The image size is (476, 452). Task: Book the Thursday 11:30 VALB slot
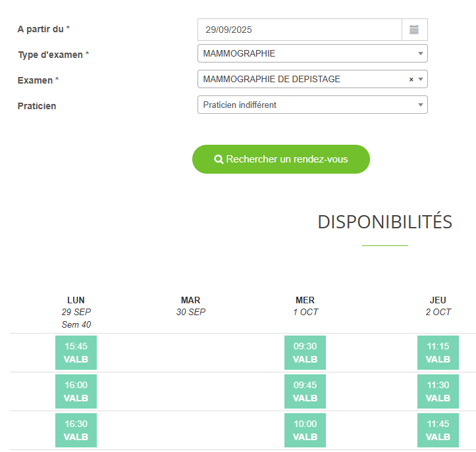pos(438,391)
